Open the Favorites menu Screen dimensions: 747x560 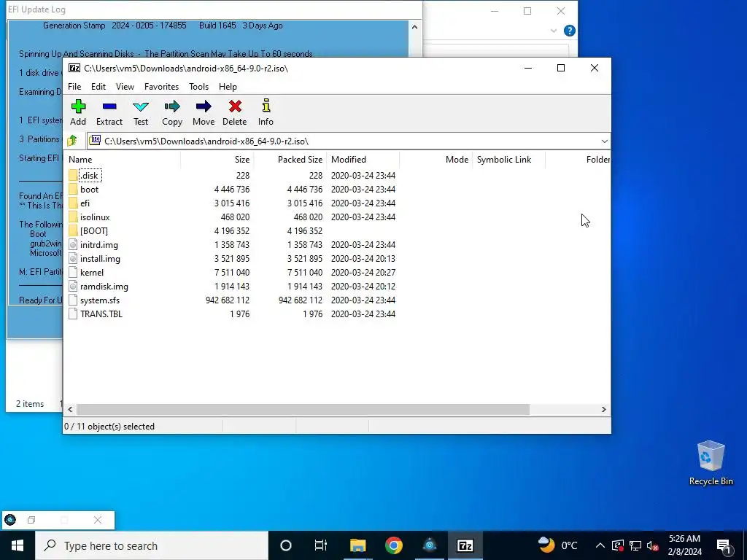(161, 87)
